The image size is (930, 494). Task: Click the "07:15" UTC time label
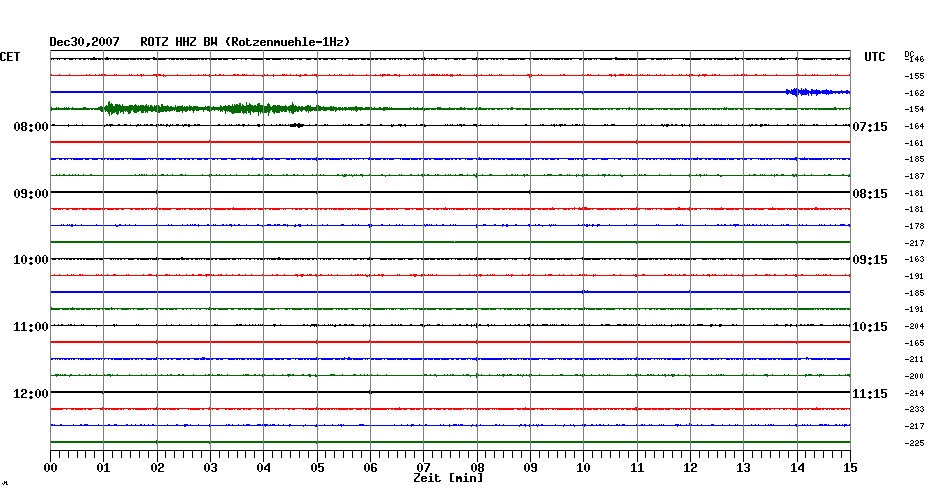pyautogui.click(x=870, y=127)
